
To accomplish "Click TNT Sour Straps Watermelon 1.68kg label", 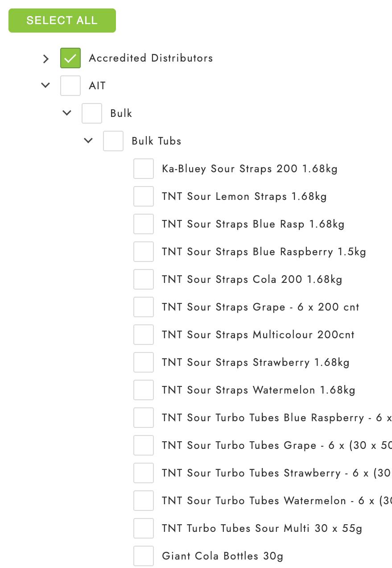I will [x=259, y=390].
